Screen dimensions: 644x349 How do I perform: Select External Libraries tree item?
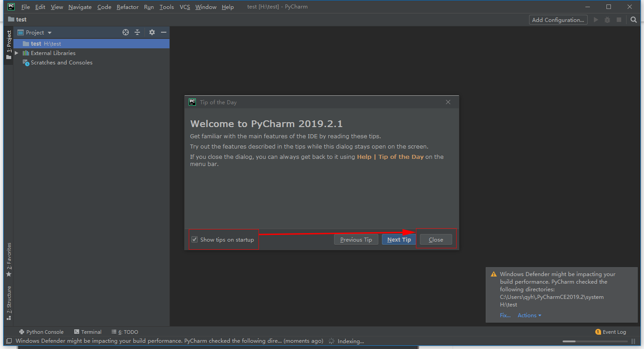(53, 53)
